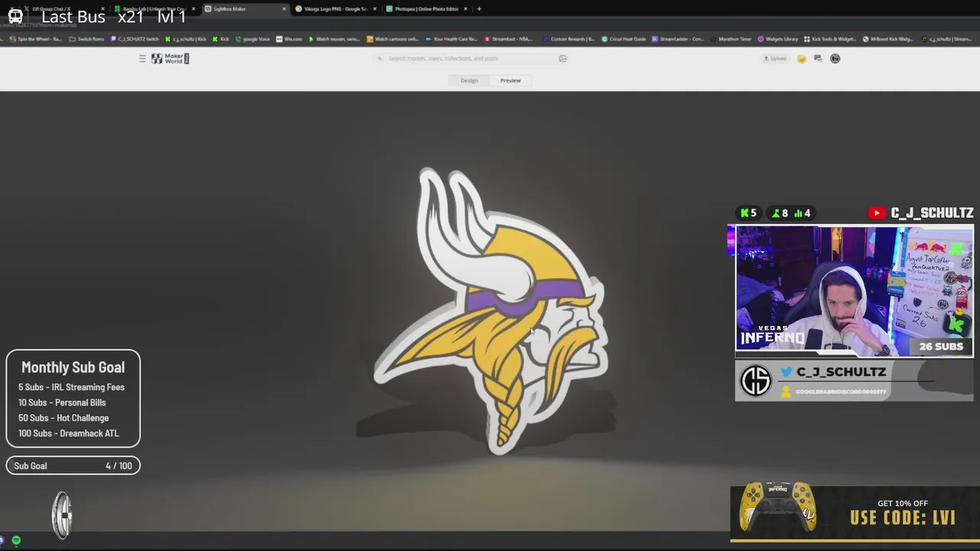This screenshot has width=980, height=551.
Task: Open MrBoost Kick Widget bookmark
Action: [x=888, y=39]
